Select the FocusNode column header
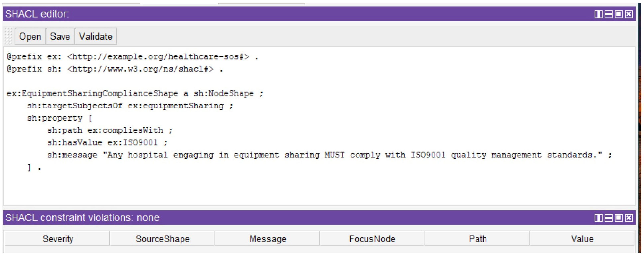 click(372, 239)
